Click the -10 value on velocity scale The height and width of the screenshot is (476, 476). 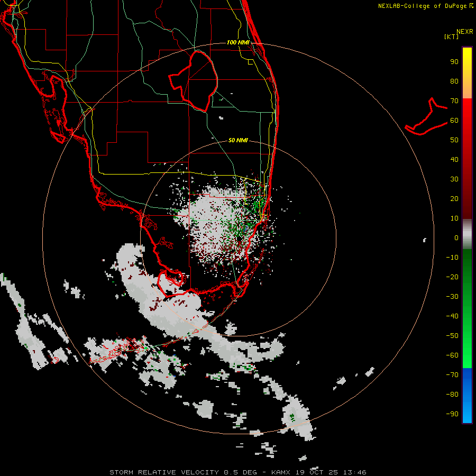coord(452,258)
